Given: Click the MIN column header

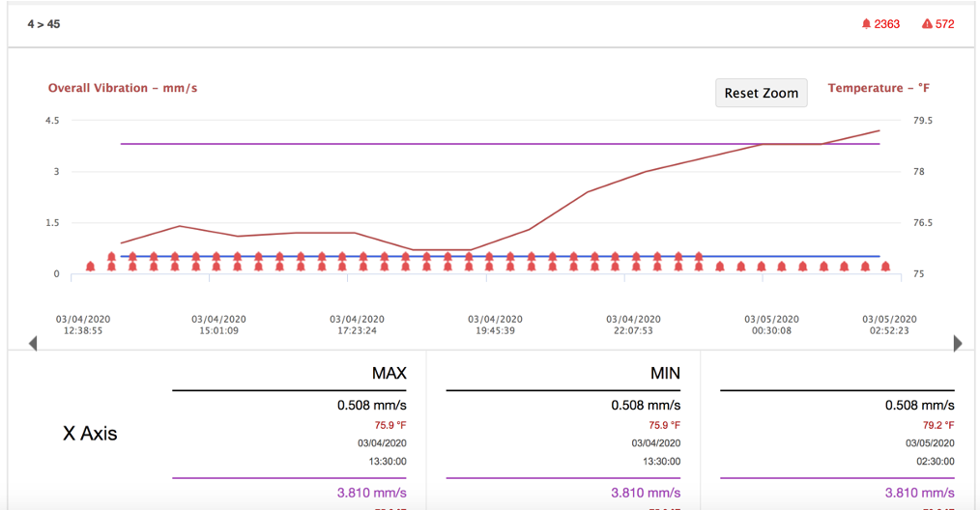Looking at the screenshot, I should (x=665, y=373).
